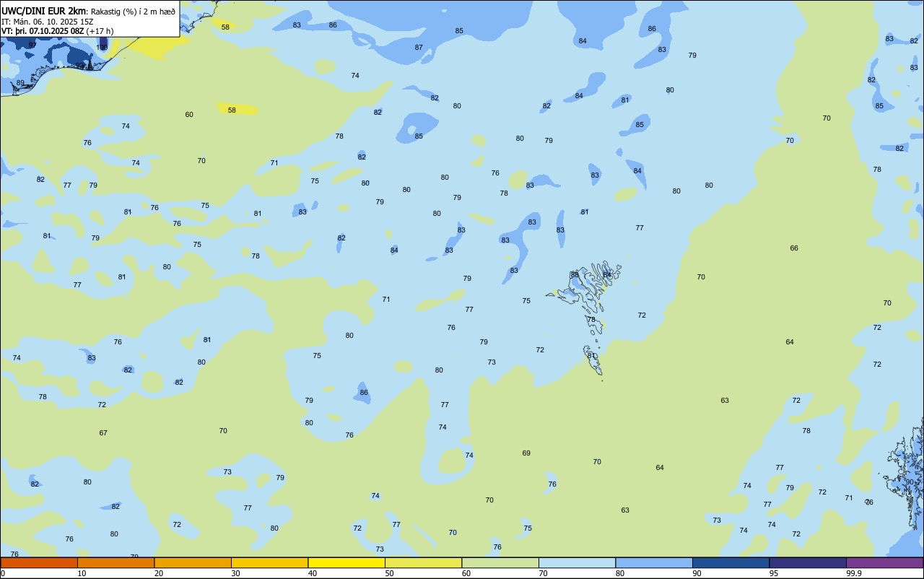Screen dimensions: 924x579
Task: Click the humidity value "90" on the map
Action: pos(910,482)
